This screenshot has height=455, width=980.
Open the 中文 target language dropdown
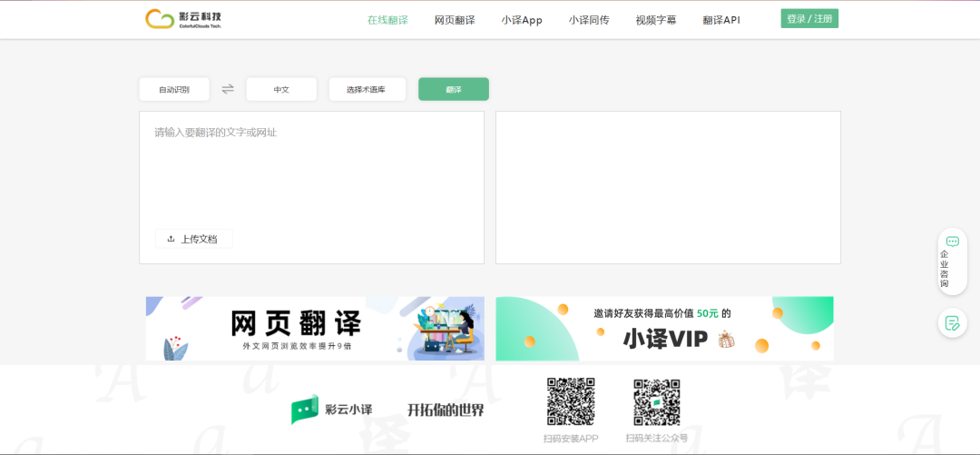281,90
